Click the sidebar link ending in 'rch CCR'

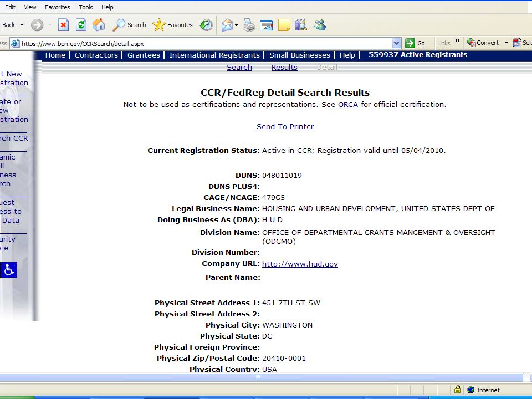tap(14, 139)
